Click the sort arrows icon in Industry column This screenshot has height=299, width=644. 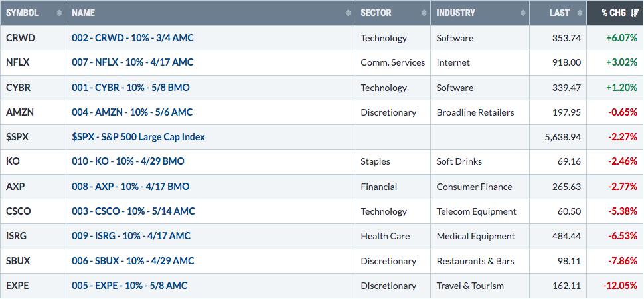523,13
